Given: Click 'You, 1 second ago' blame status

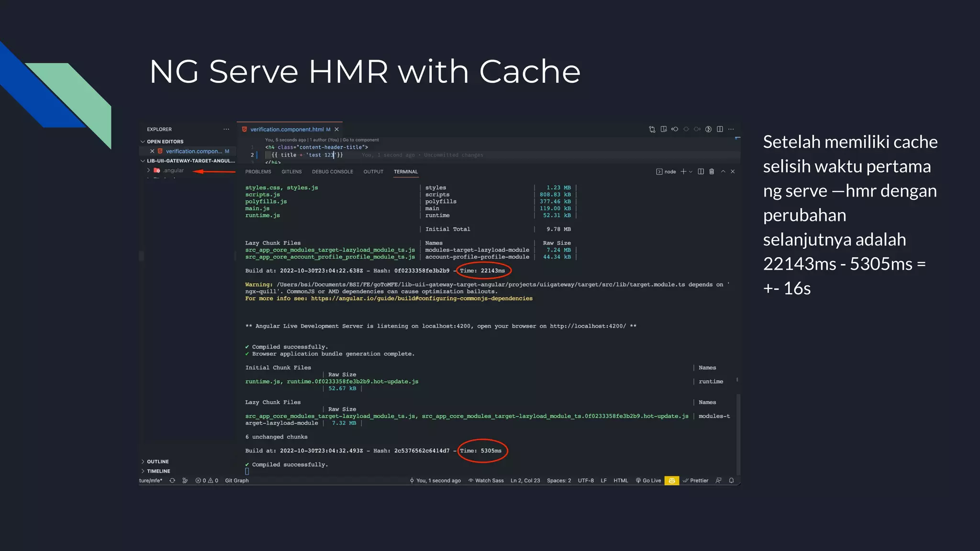Looking at the screenshot, I should click(x=435, y=481).
